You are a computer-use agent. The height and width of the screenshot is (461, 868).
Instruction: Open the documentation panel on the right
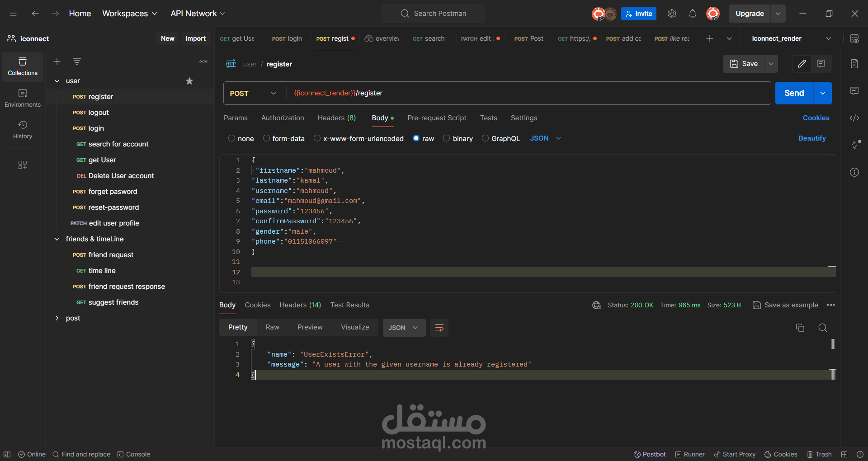854,64
